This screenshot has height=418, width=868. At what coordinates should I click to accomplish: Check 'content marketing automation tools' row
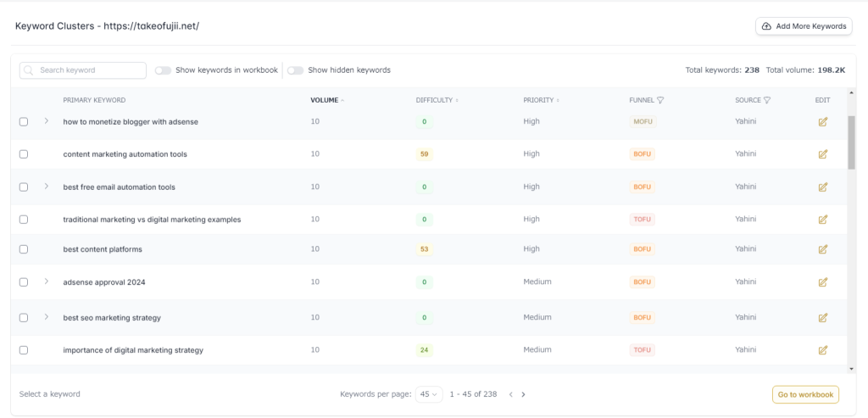[x=24, y=154]
